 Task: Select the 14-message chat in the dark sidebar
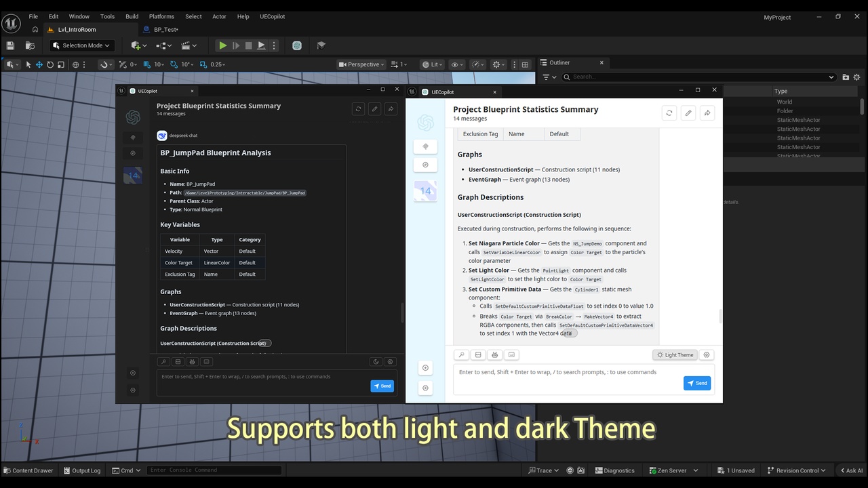133,176
